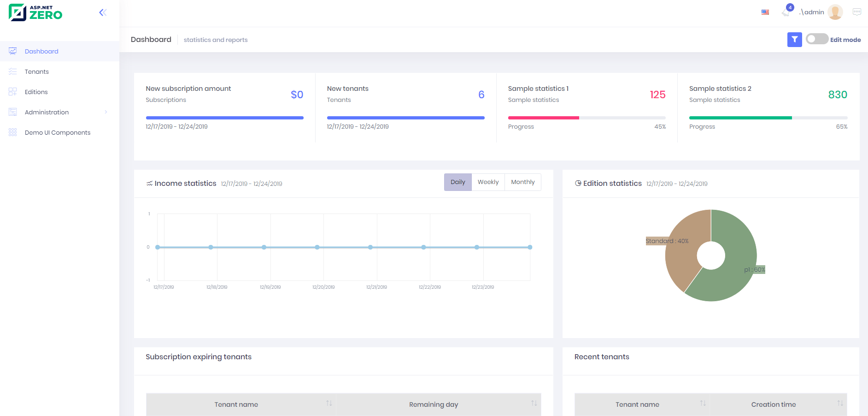
Task: Collapse the sidebar with the double chevron
Action: (x=102, y=12)
